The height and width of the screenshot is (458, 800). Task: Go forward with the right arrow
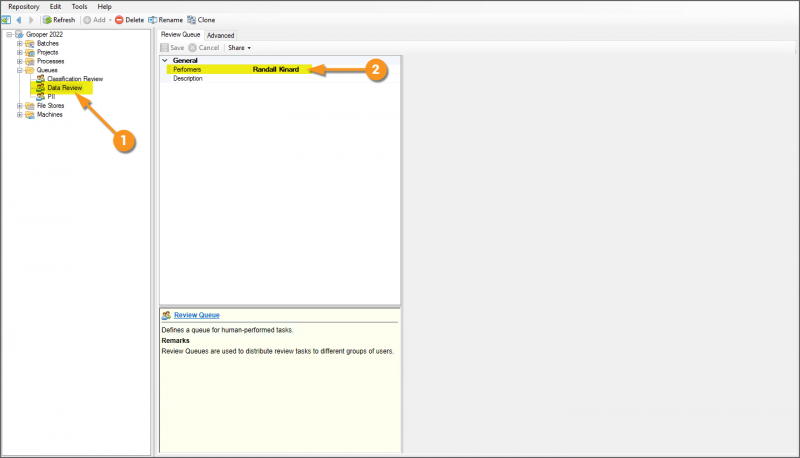[31, 20]
